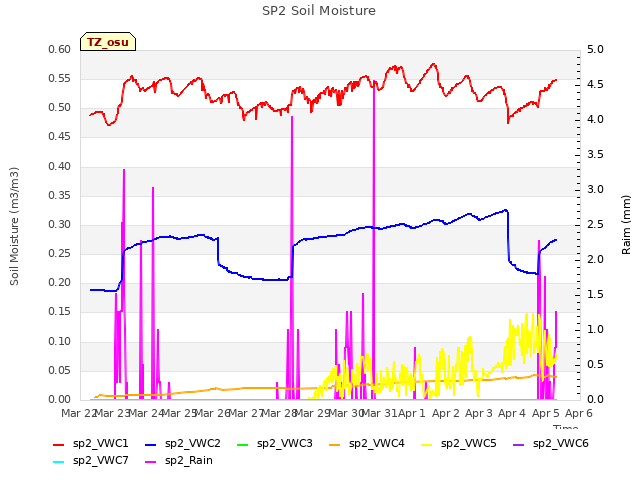The width and height of the screenshot is (640, 480).
Task: Click the Apr 3 date tick label
Action: point(479,413)
